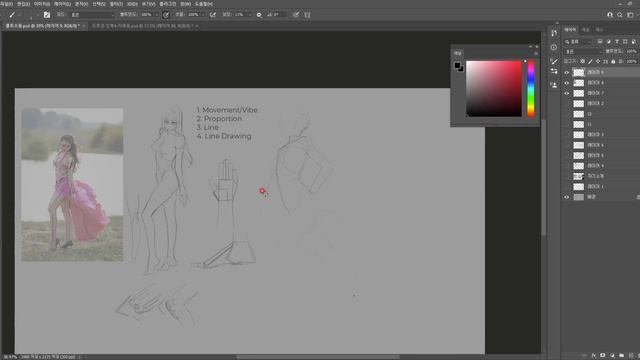This screenshot has width=640, height=360.
Task: Lock image pixels brush icon
Action: 590,61
